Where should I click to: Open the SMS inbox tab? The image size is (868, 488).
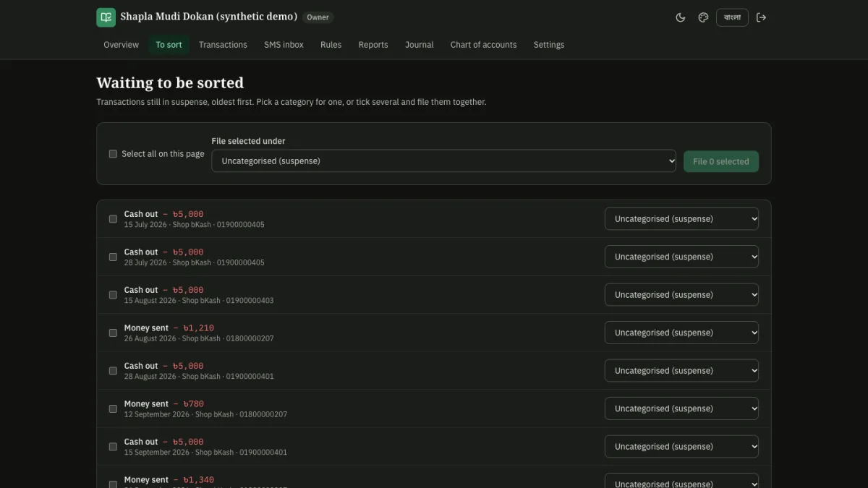(284, 45)
